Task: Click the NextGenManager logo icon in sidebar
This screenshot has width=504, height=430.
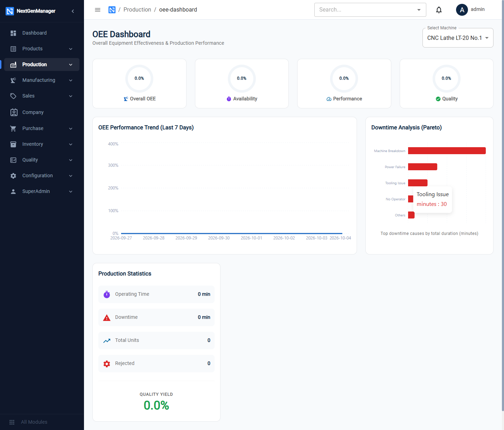Action: point(10,11)
